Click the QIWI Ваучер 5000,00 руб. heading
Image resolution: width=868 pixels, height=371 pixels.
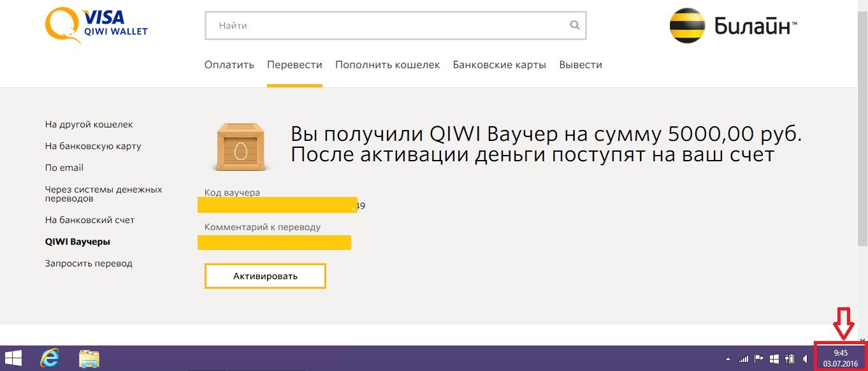pos(546,144)
